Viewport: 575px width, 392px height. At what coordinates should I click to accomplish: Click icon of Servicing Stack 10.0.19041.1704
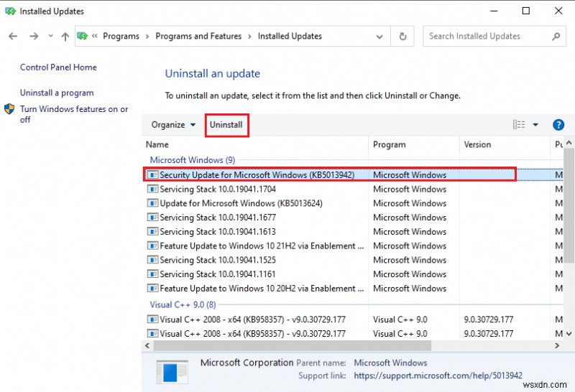[x=152, y=189]
